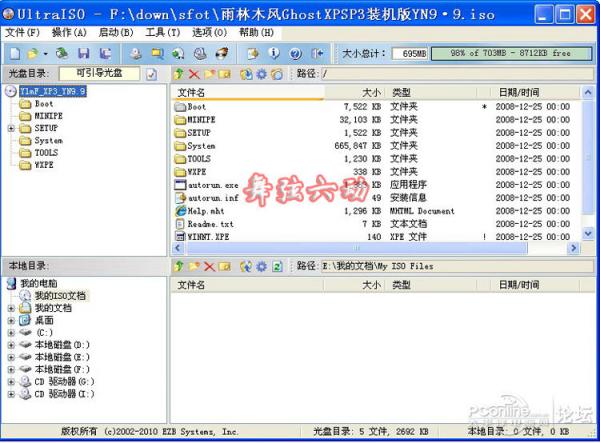Expand the CD 驱动器 (G:) node

point(11,381)
